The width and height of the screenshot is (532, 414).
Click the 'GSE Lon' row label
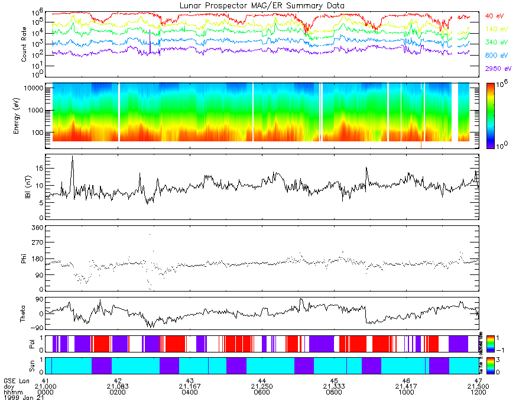[x=17, y=381]
